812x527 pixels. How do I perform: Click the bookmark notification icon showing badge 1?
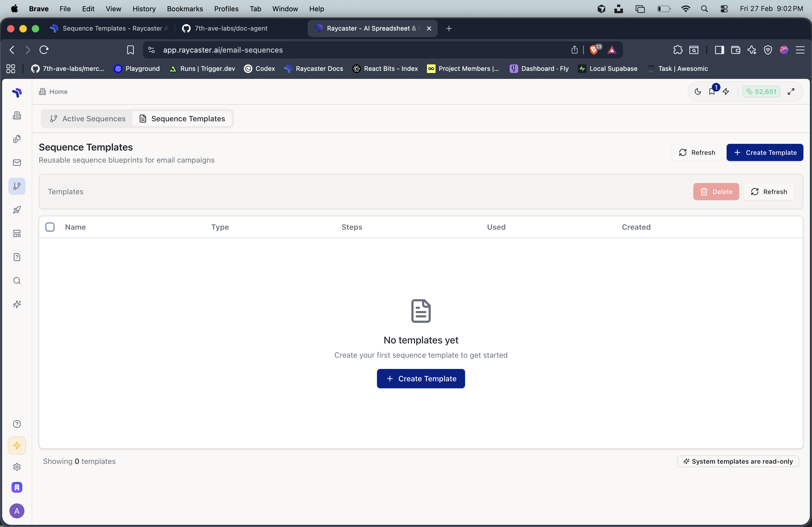tap(712, 92)
